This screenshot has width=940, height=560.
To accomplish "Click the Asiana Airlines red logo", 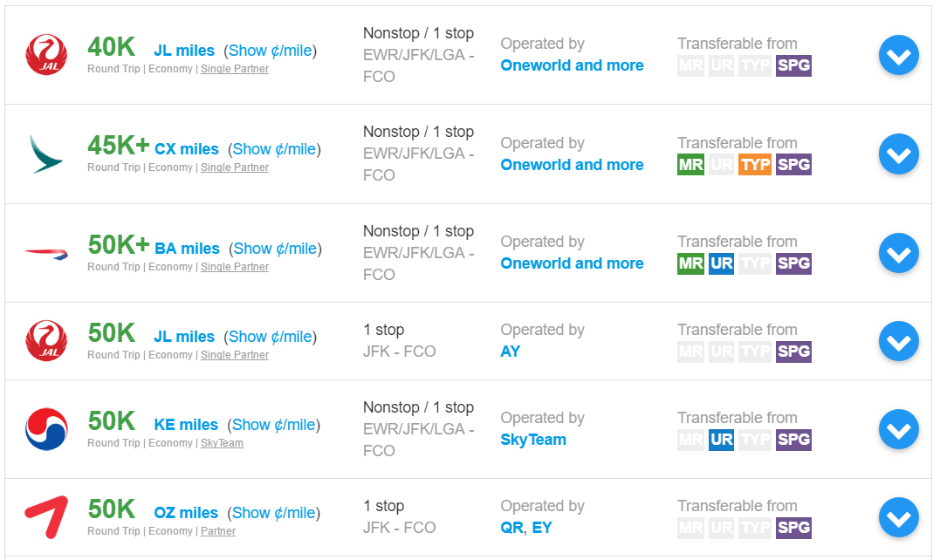I will (x=46, y=516).
